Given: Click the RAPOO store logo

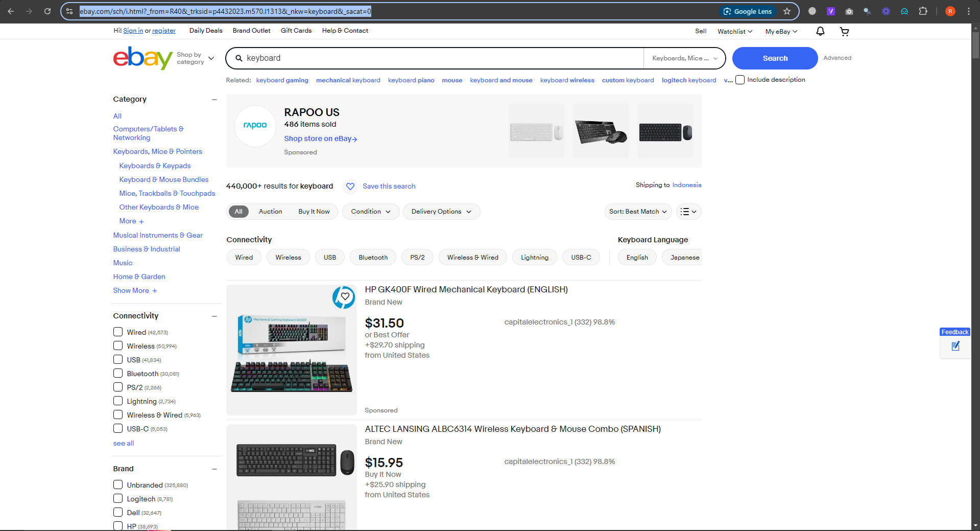Looking at the screenshot, I should [255, 126].
